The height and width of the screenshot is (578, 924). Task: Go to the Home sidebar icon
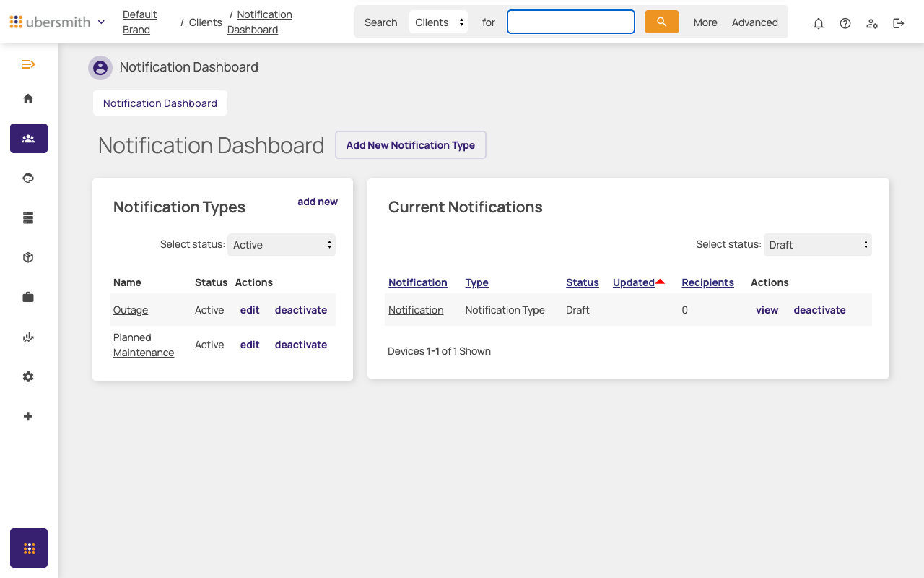tap(28, 98)
